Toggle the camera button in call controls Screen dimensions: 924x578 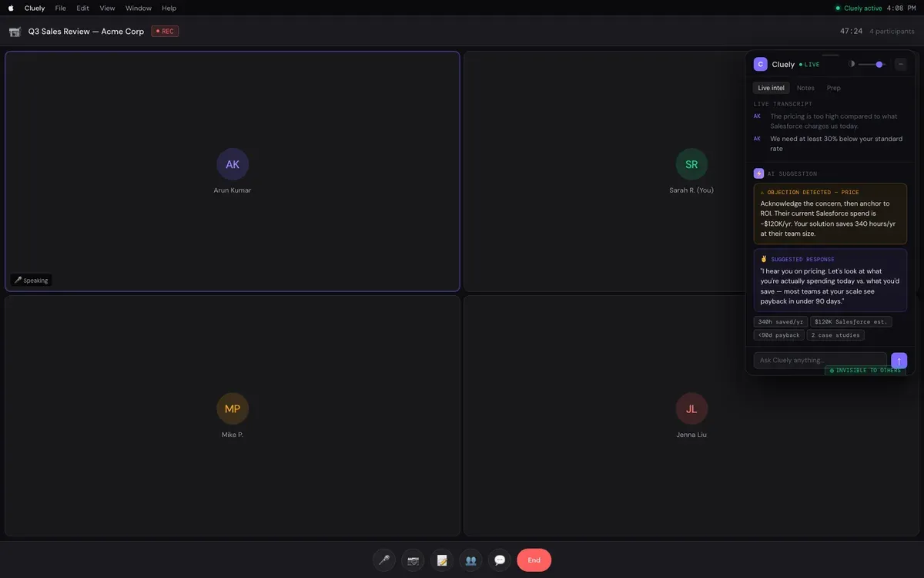[413, 560]
